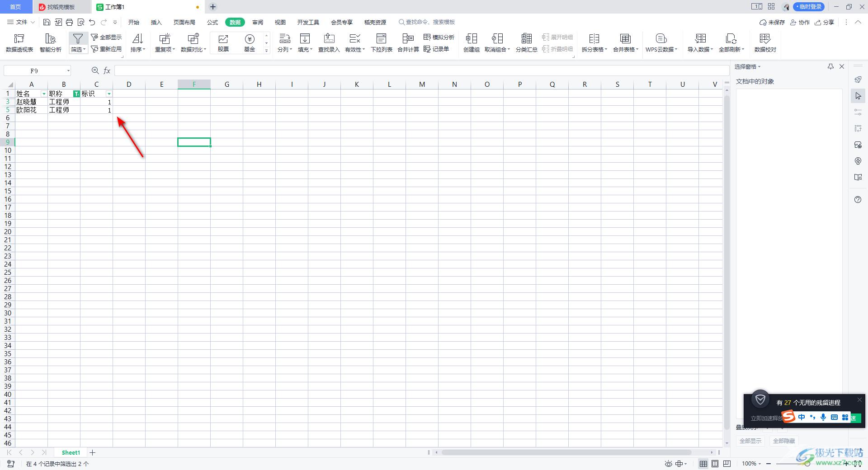Click the 协作 collaborate button
This screenshot has height=470, width=868.
(x=800, y=22)
